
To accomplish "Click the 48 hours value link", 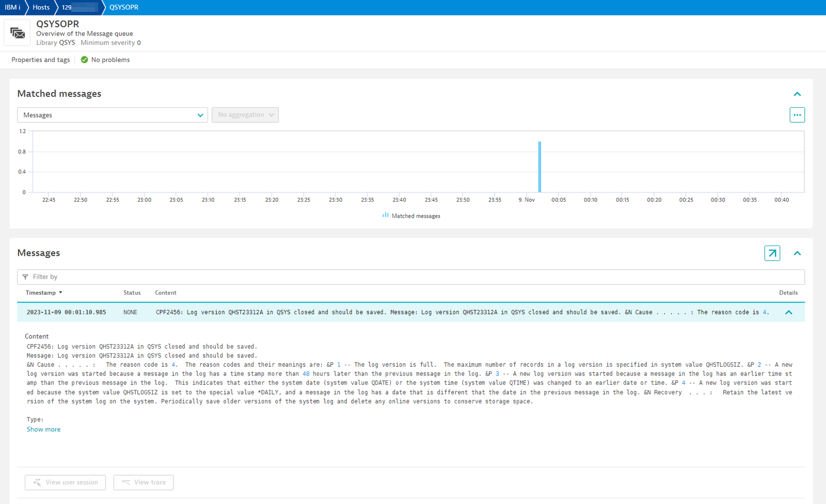I will (x=306, y=374).
